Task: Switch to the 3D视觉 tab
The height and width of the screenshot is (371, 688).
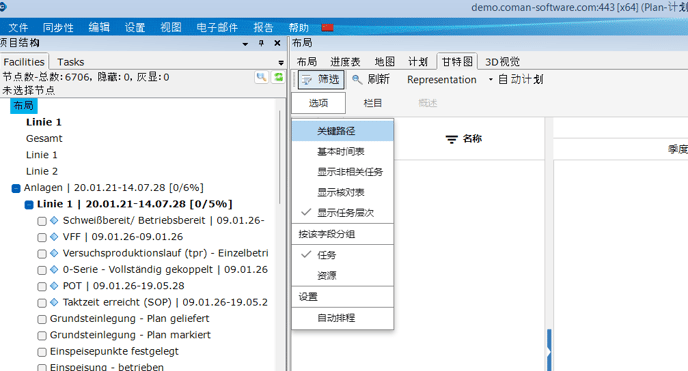Action: [502, 62]
